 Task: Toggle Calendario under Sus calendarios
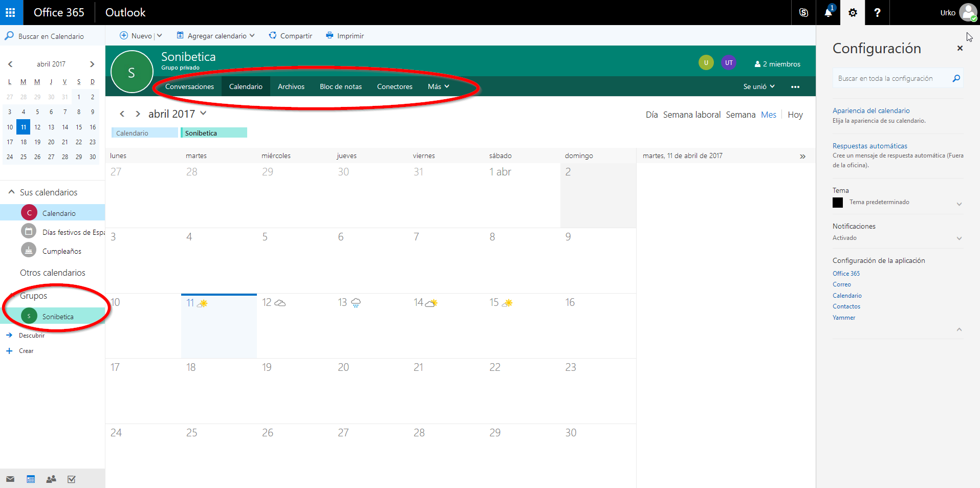coord(52,213)
